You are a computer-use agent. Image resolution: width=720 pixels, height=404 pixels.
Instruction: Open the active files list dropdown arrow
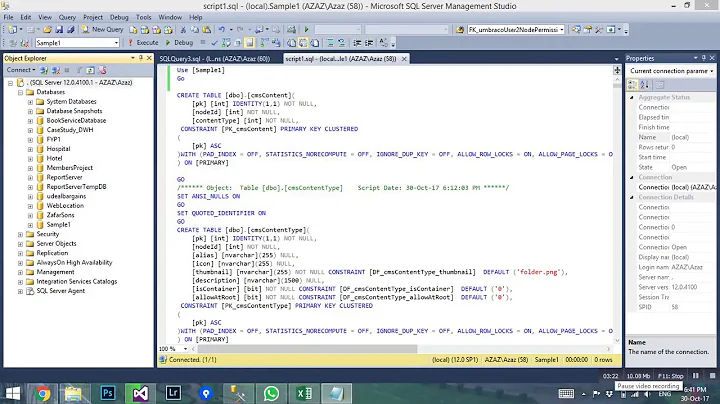tap(617, 59)
